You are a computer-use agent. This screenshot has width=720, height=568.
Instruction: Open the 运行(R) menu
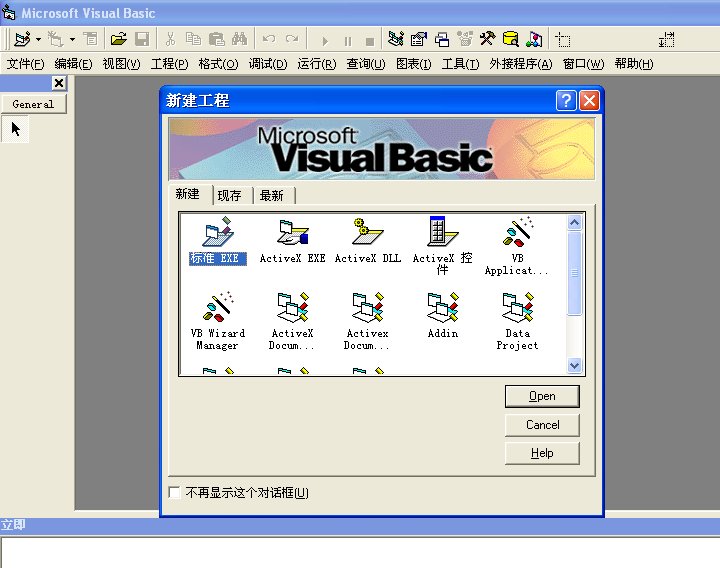(x=316, y=64)
